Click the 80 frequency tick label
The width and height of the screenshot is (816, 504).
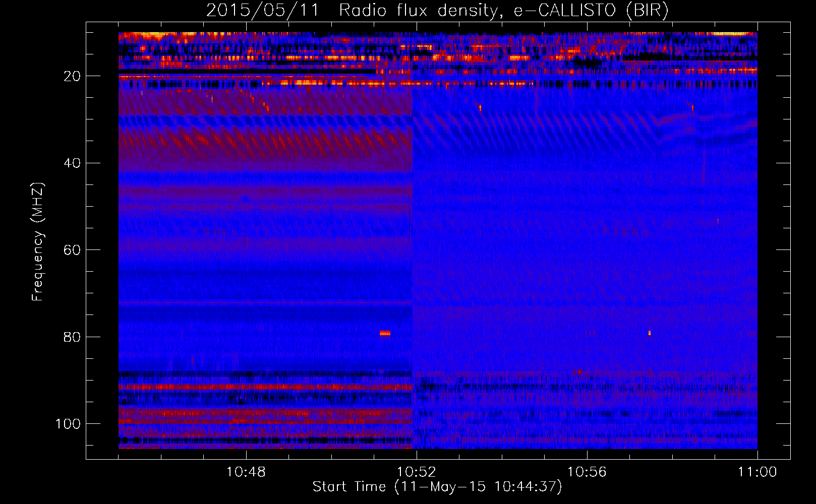coord(72,337)
